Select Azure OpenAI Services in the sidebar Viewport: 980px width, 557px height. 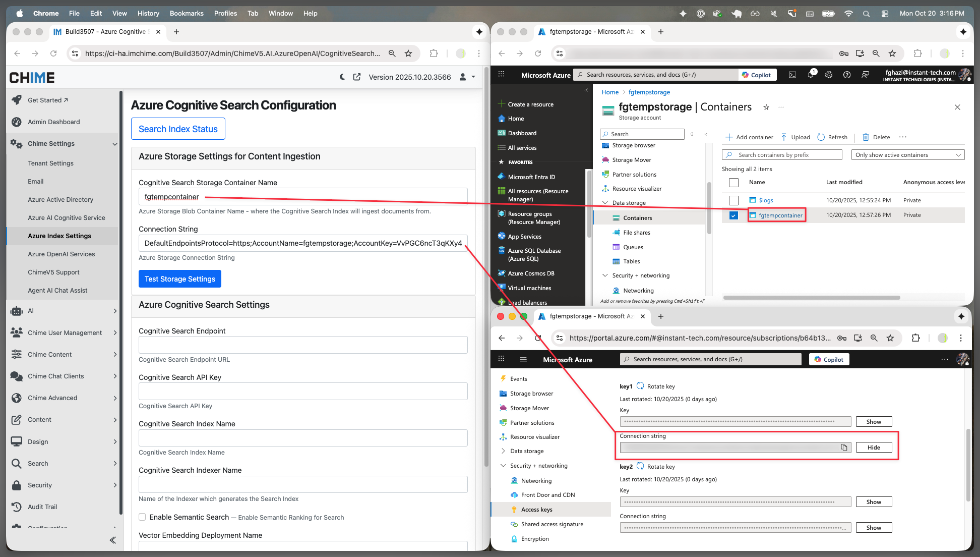(61, 254)
